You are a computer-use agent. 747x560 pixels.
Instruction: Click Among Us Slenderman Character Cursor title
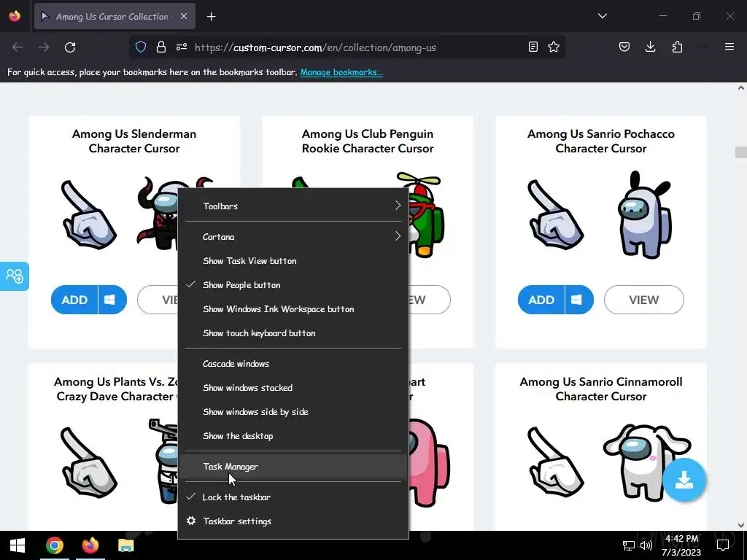pos(134,141)
